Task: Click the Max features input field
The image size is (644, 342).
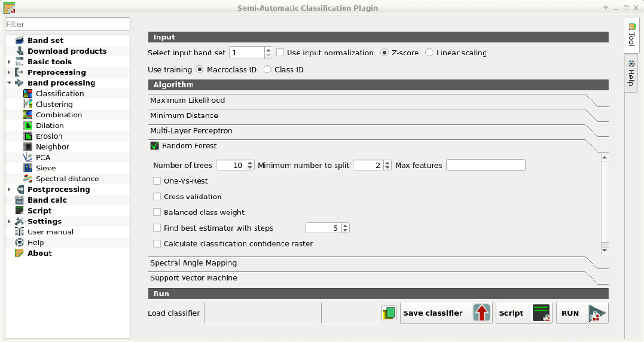Action: (x=486, y=165)
